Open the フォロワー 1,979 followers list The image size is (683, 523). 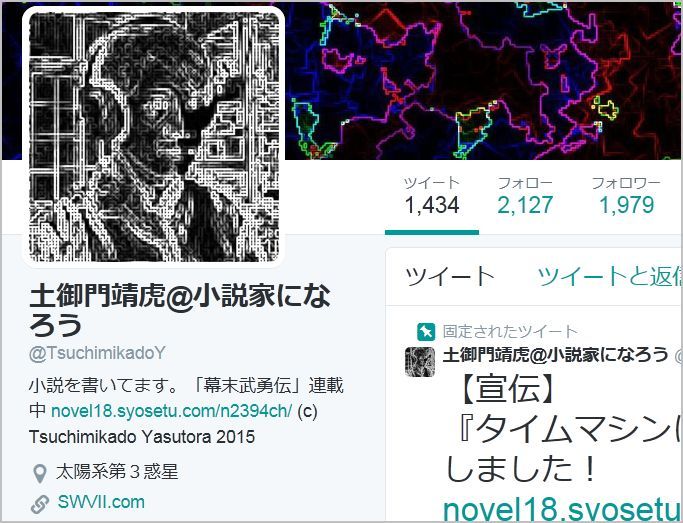[x=626, y=196]
